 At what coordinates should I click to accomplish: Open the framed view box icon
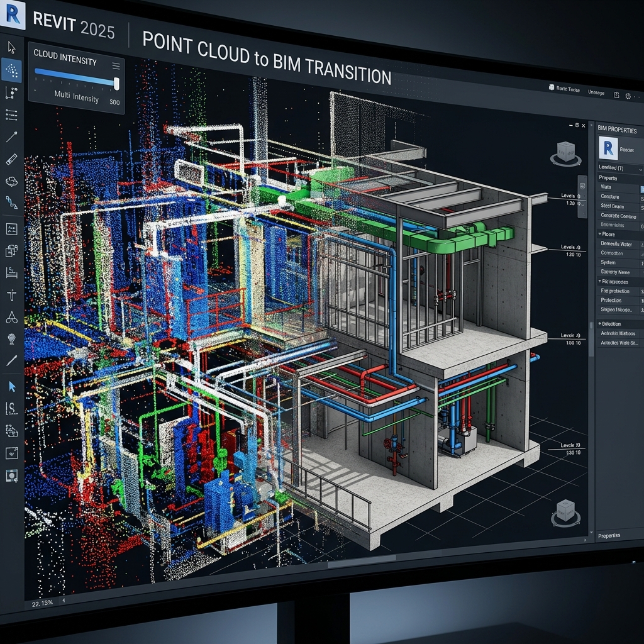11,453
